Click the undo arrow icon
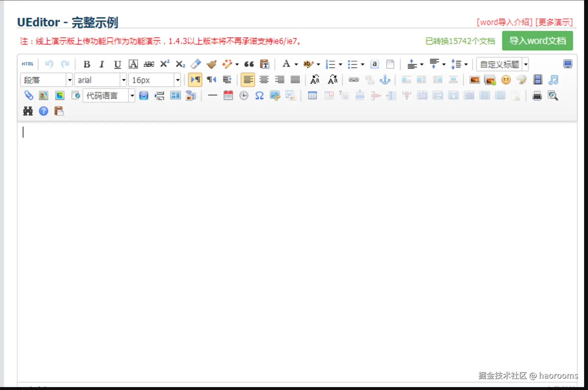This screenshot has height=390, width=588. (49, 64)
